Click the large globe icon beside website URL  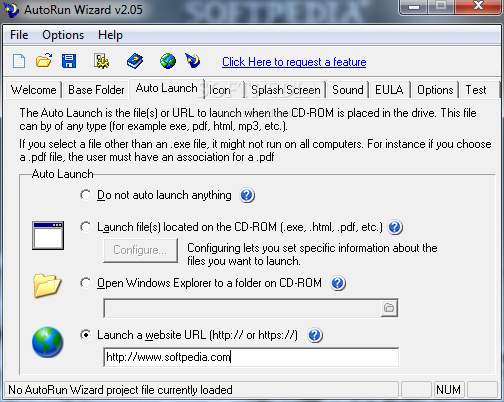47,342
